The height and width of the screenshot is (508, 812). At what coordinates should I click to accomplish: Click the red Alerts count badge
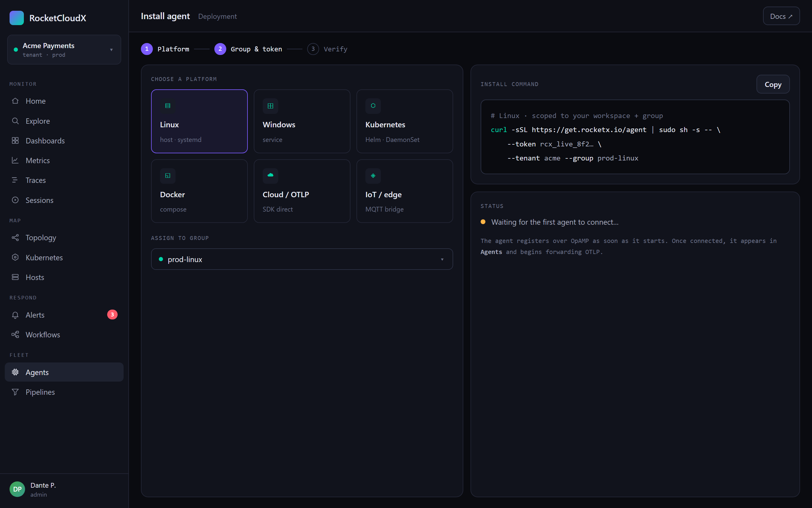[x=113, y=314]
